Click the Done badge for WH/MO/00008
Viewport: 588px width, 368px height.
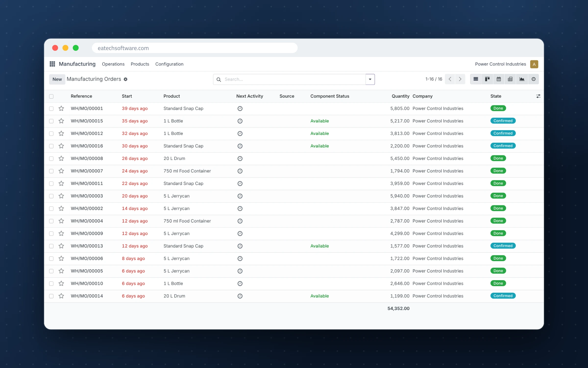[x=498, y=158]
